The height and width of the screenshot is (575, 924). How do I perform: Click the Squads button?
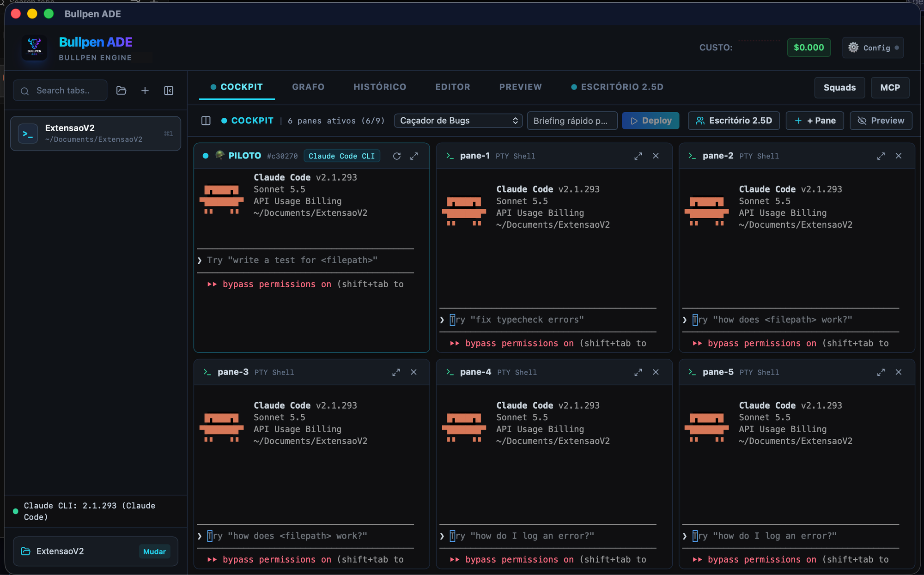pyautogui.click(x=839, y=88)
